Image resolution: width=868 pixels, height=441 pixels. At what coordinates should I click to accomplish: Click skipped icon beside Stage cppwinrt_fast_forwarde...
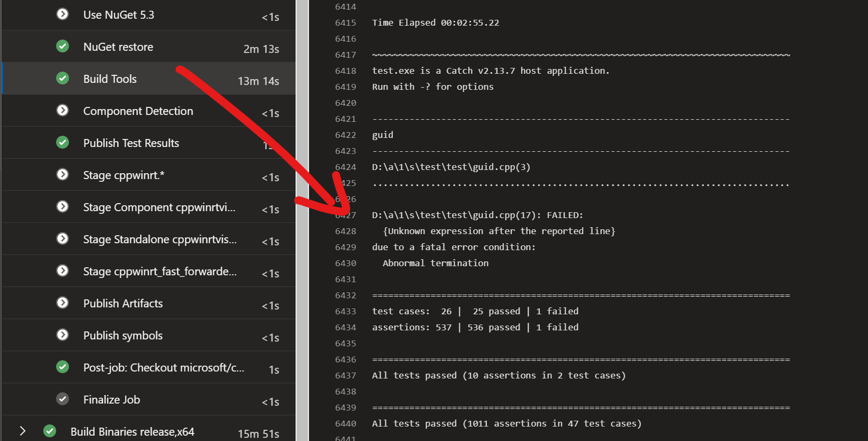(63, 270)
